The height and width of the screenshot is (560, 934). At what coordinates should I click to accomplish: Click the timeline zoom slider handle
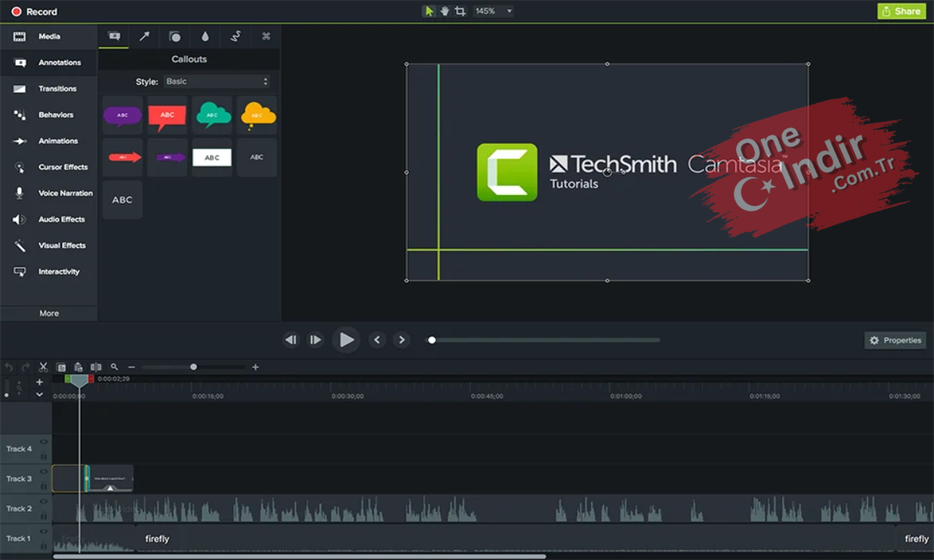coord(194,367)
